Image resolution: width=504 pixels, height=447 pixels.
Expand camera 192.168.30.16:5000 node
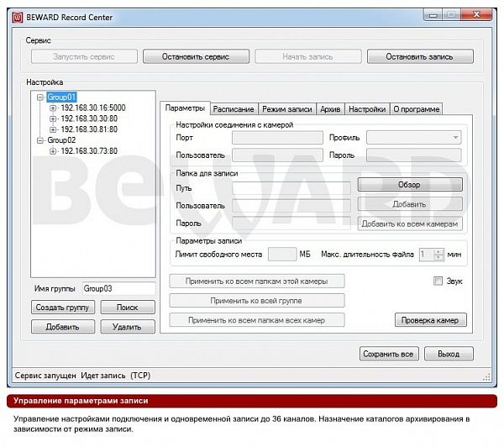tap(53, 108)
